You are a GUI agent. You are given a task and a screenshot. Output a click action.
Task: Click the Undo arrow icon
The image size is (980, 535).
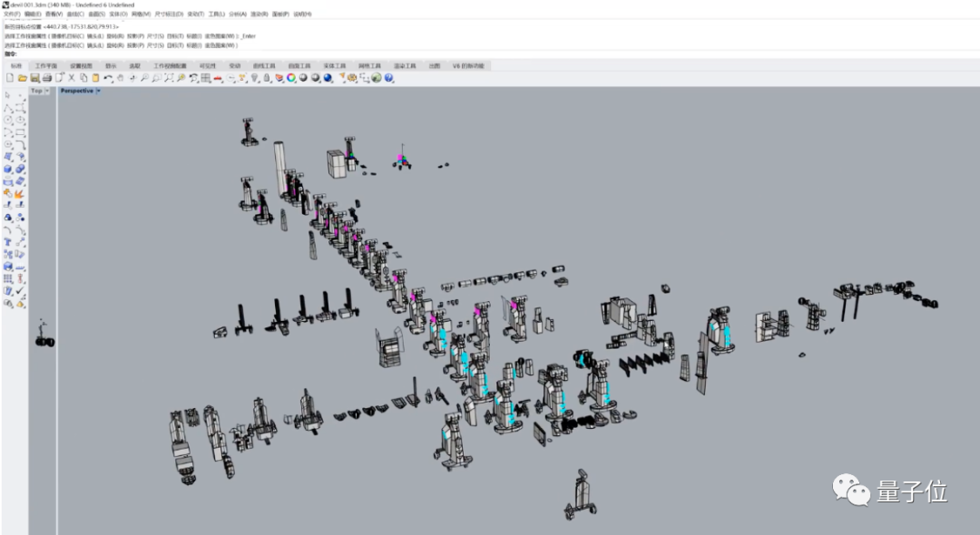click(108, 78)
